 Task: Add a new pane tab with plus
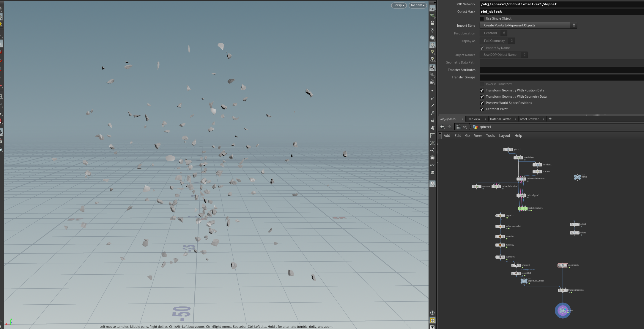pos(550,119)
